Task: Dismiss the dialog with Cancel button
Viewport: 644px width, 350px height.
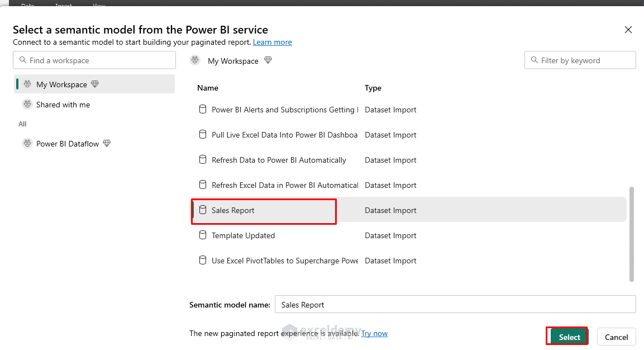Action: click(x=616, y=337)
